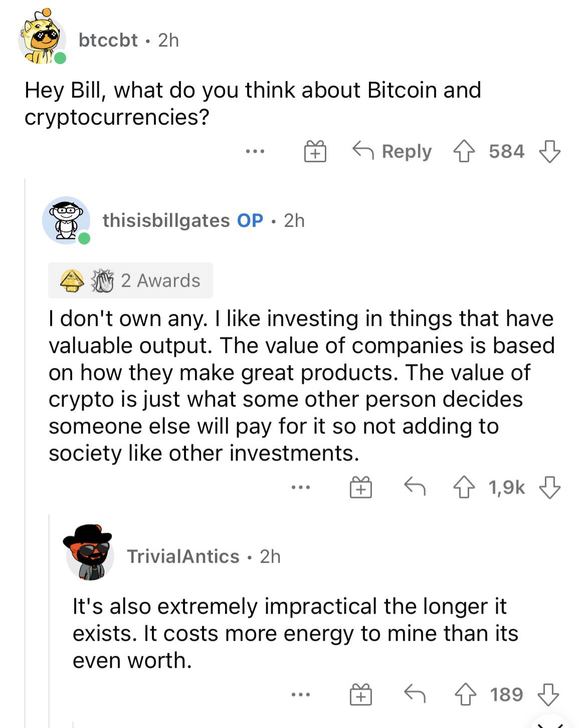Screen dimensions: 586x728
Task: Reply arrow on thisisbillgates' comment
Action: click(415, 486)
